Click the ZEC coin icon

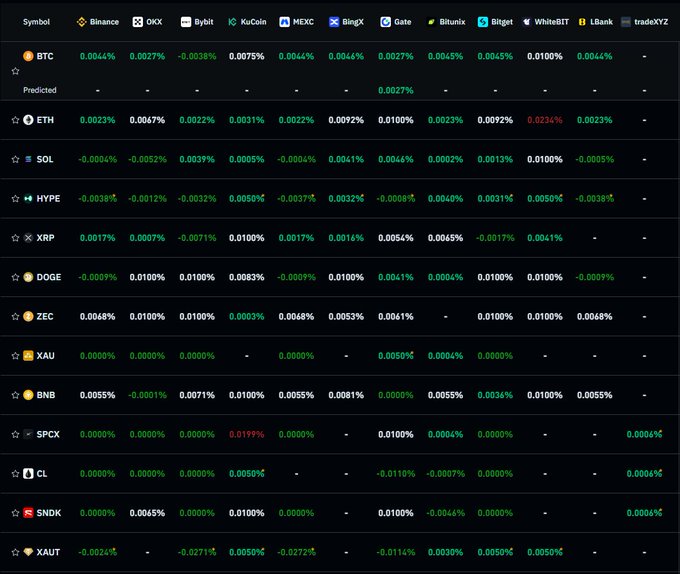(x=28, y=316)
